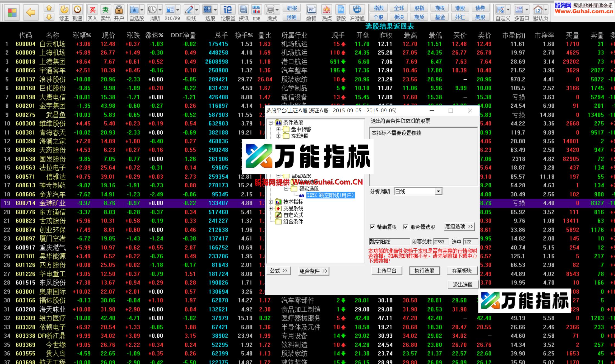Screen dimensions: 615x364
Task: Click the 执行选股 execute selection button
Action: (x=424, y=271)
